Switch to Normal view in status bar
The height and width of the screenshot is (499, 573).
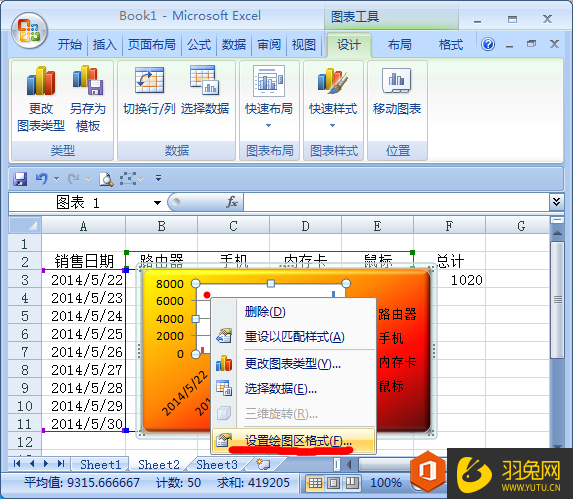(315, 483)
